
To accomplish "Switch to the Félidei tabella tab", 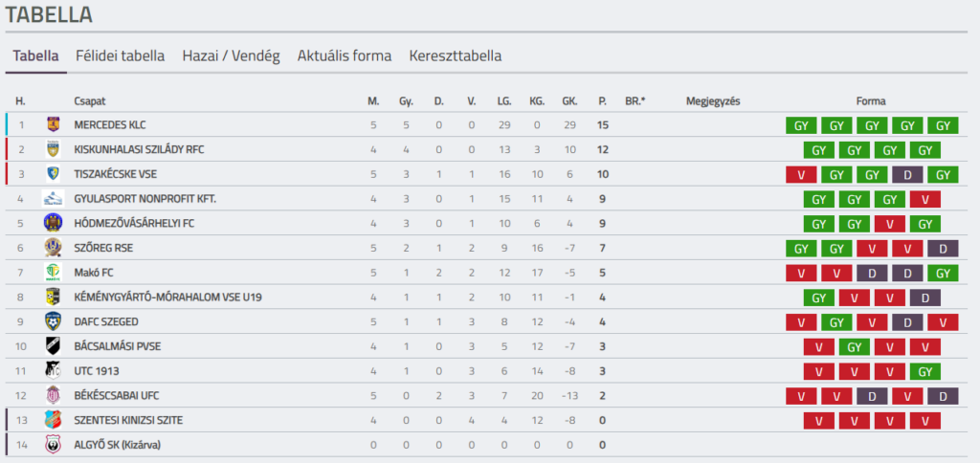I will 121,55.
